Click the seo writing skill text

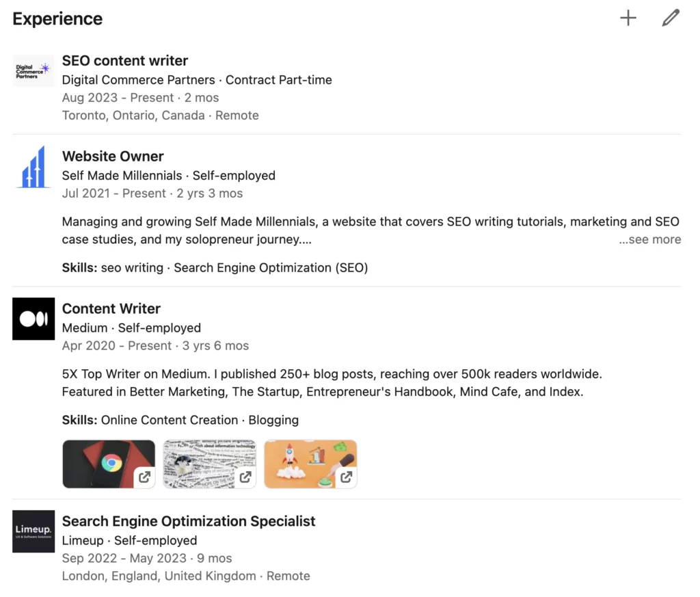point(131,267)
